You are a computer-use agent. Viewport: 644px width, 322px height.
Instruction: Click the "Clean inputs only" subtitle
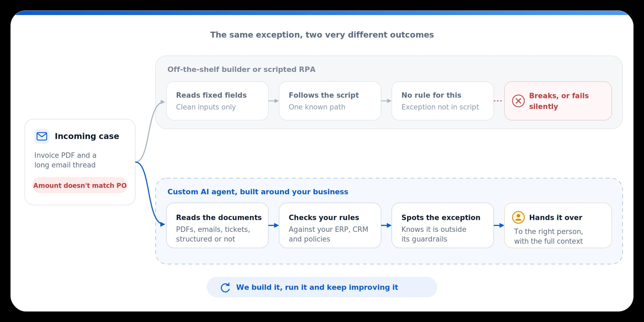coord(206,107)
